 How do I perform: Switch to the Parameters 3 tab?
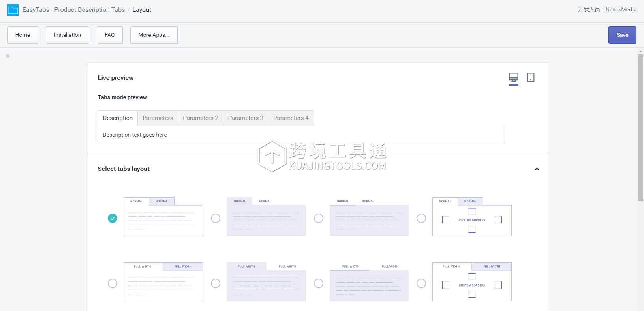(246, 118)
